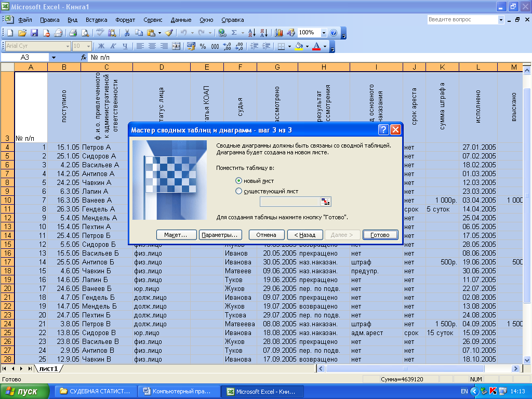Finish the wizard with Готово button

pyautogui.click(x=380, y=235)
